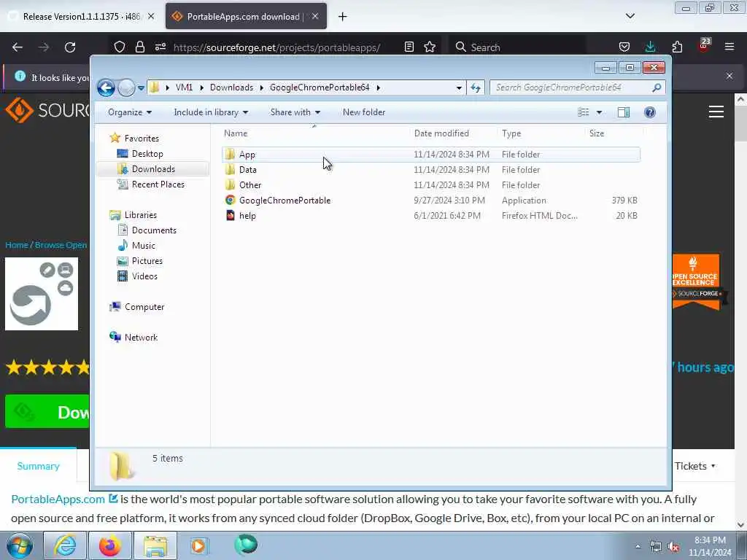Select the Other folder icon

pos(230,184)
